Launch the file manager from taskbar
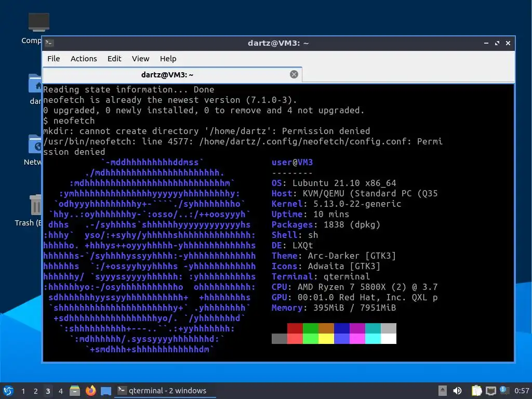Image resolution: width=532 pixels, height=399 pixels. pos(75,391)
